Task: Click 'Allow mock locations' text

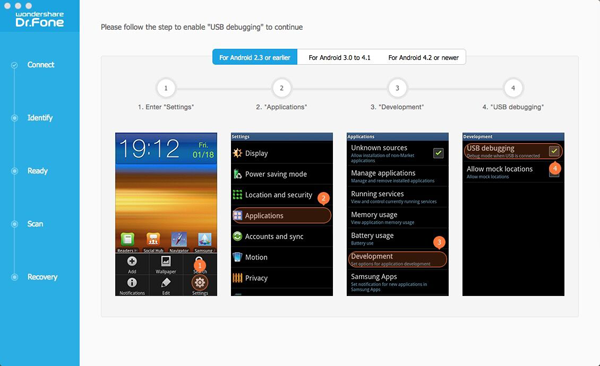Action: click(x=499, y=169)
